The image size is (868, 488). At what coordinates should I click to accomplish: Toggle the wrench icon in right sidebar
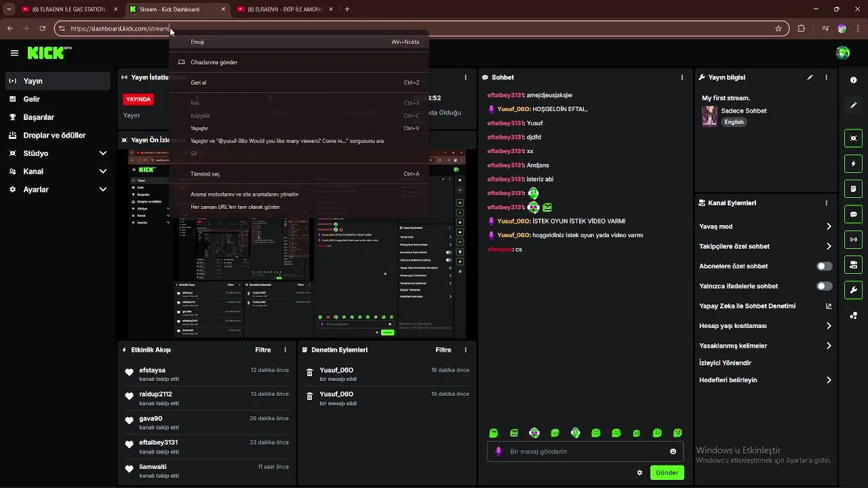[x=853, y=290]
